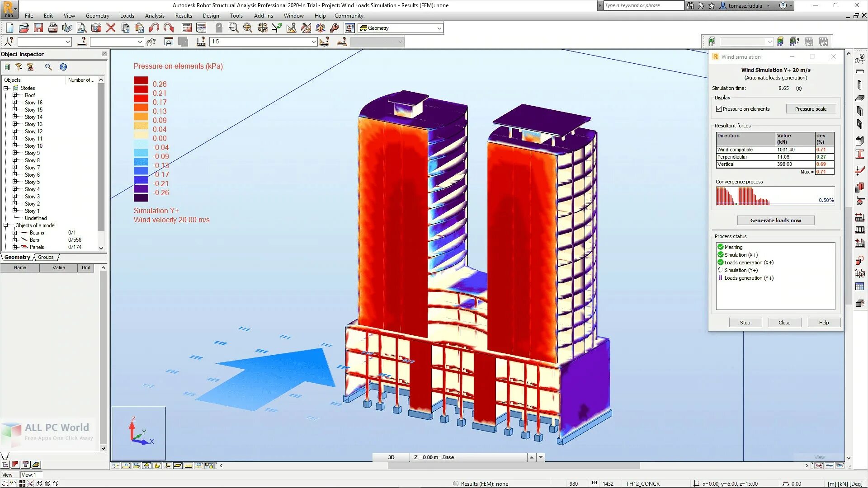
Task: Click the wrench preferences icon
Action: point(335,28)
